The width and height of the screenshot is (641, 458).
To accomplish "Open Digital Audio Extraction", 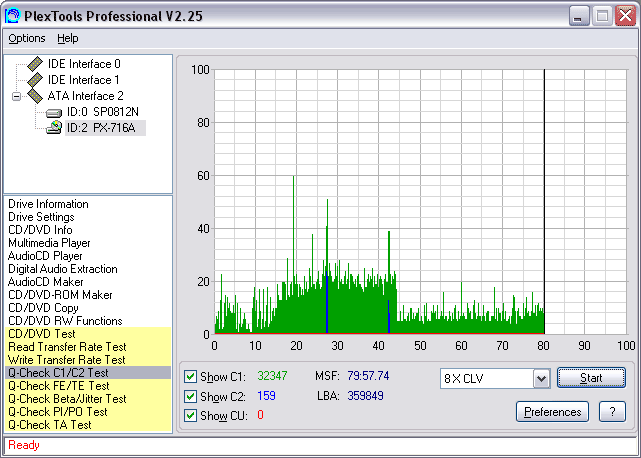I will [x=63, y=269].
